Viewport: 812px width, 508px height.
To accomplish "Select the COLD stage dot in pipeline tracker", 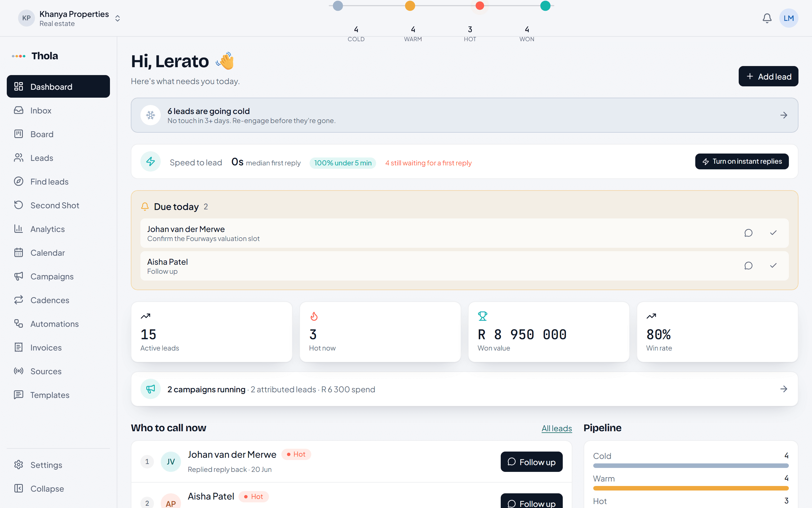I will [x=338, y=6].
